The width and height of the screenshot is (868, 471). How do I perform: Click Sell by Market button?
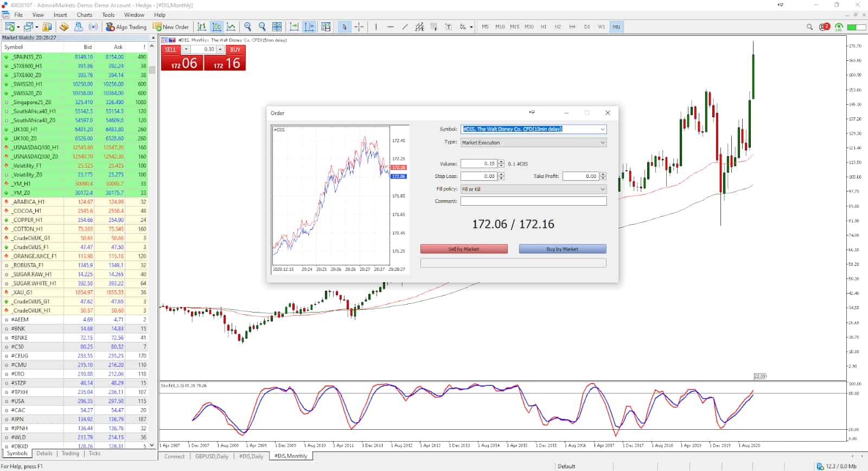click(464, 249)
